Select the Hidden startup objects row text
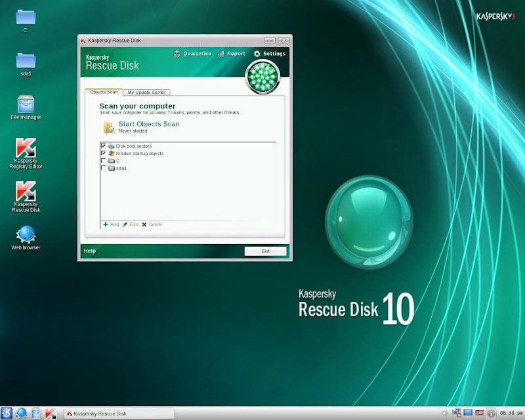This screenshot has width=525, height=420. [x=140, y=154]
